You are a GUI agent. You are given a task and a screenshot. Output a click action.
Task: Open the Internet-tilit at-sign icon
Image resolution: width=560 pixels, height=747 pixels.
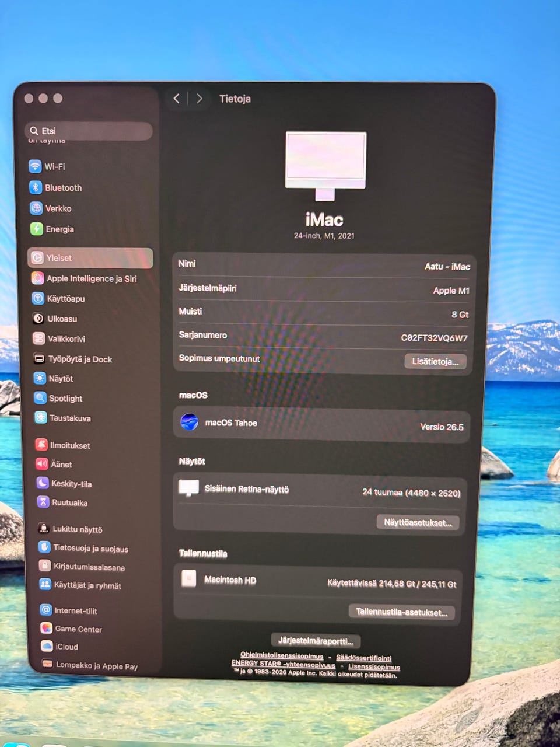point(46,610)
